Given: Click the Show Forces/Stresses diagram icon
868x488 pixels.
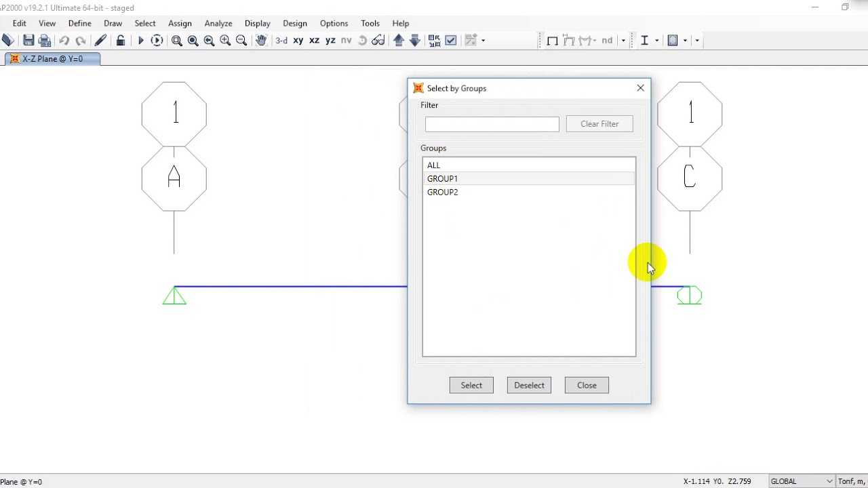Looking at the screenshot, I should coord(585,41).
